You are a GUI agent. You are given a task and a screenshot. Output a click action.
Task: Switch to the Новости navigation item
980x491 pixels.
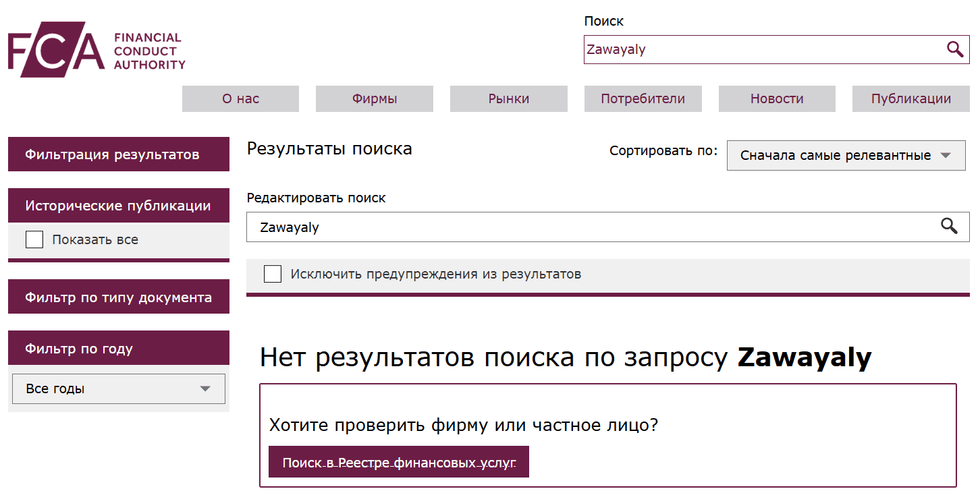coord(776,98)
